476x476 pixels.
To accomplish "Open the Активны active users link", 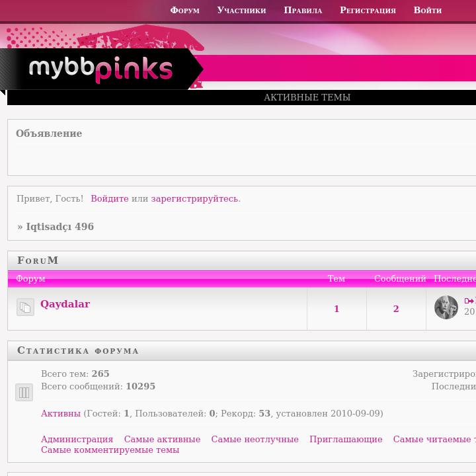I will 61,413.
